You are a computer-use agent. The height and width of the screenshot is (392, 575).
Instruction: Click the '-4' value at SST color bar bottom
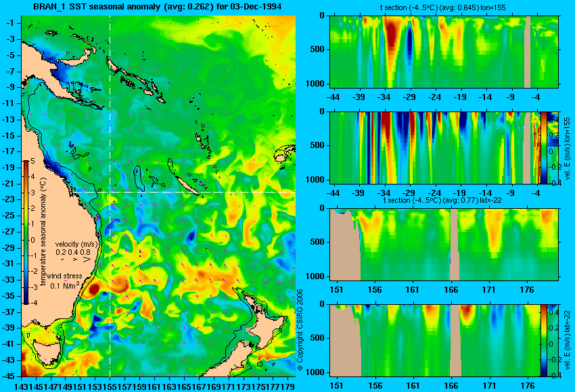(x=33, y=303)
